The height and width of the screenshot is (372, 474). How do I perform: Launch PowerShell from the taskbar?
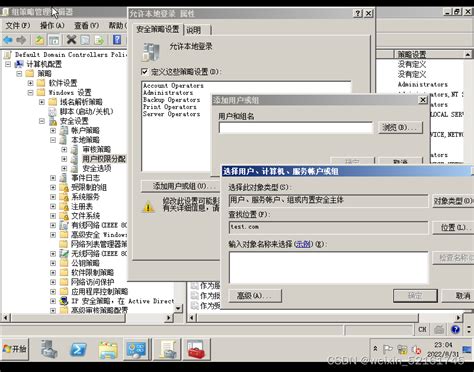coord(78,349)
